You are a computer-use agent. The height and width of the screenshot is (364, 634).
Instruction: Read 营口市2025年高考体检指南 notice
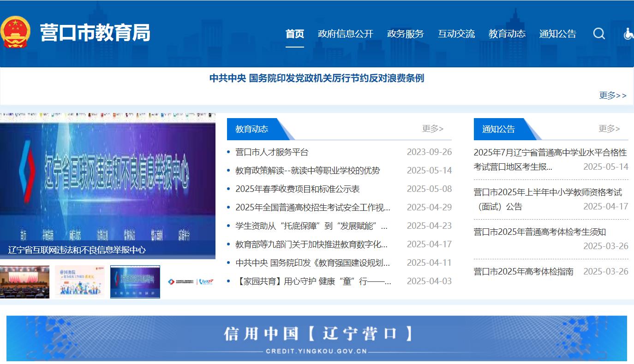[523, 272]
